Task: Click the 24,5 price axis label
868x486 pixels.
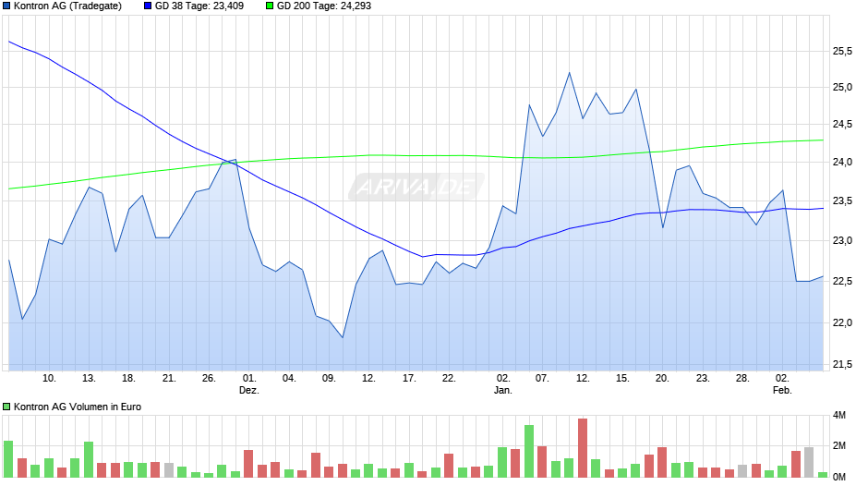Action: [x=842, y=125]
